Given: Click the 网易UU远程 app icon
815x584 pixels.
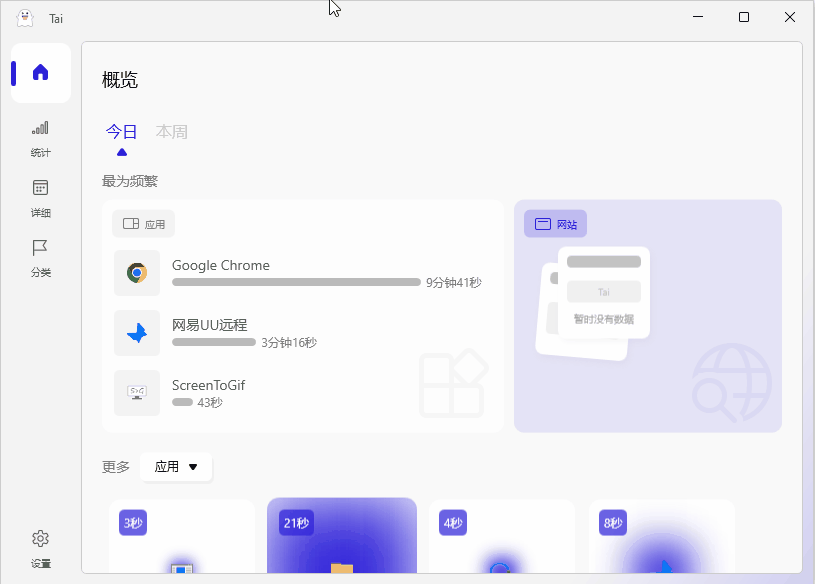Looking at the screenshot, I should click(137, 333).
